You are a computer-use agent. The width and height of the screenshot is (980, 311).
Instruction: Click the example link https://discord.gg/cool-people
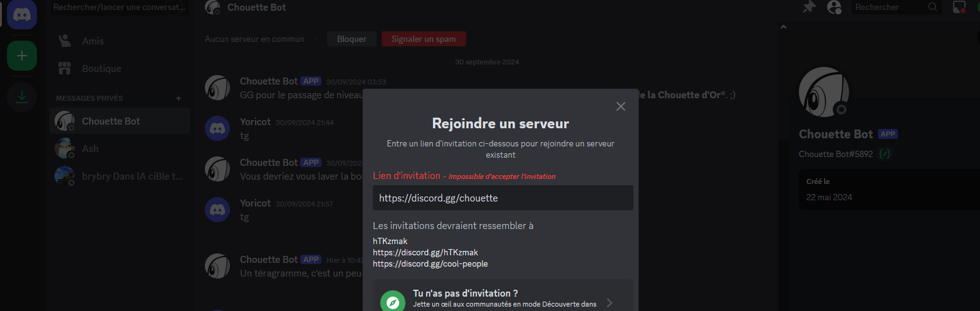430,263
